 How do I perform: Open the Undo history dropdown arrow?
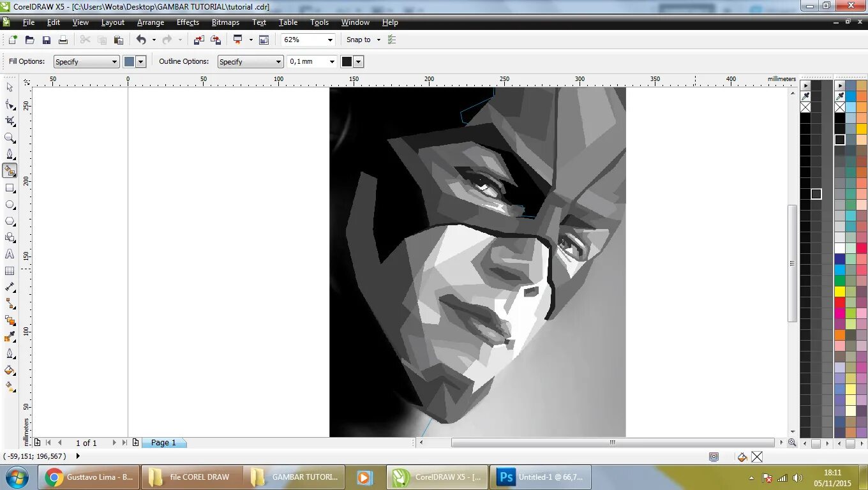pyautogui.click(x=154, y=40)
